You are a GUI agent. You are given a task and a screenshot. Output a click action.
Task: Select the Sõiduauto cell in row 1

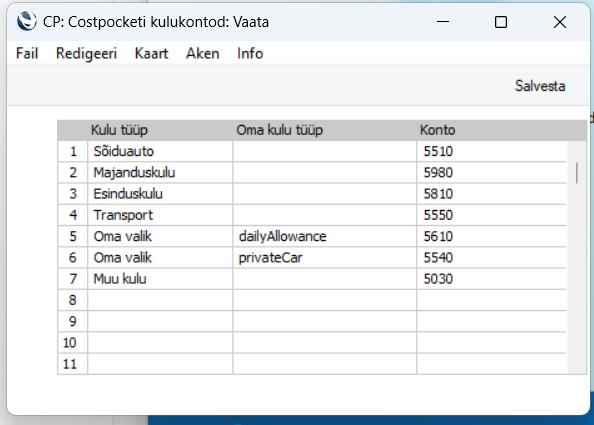[x=160, y=152]
